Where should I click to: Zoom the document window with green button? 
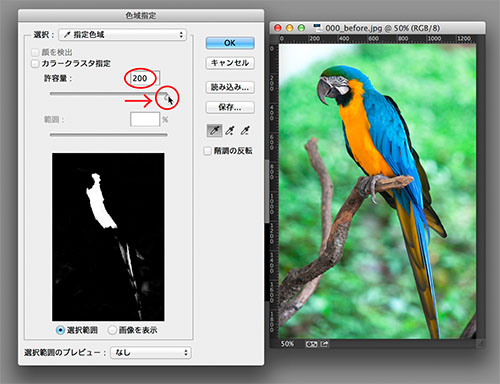click(301, 28)
